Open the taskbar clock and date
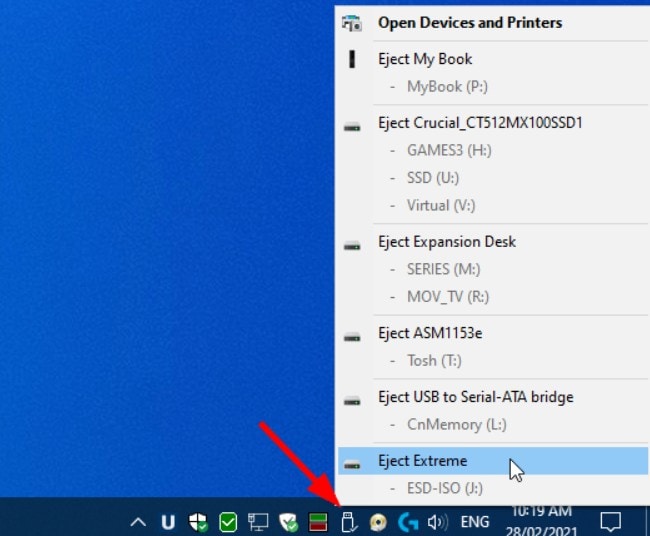The height and width of the screenshot is (536, 650). click(541, 521)
